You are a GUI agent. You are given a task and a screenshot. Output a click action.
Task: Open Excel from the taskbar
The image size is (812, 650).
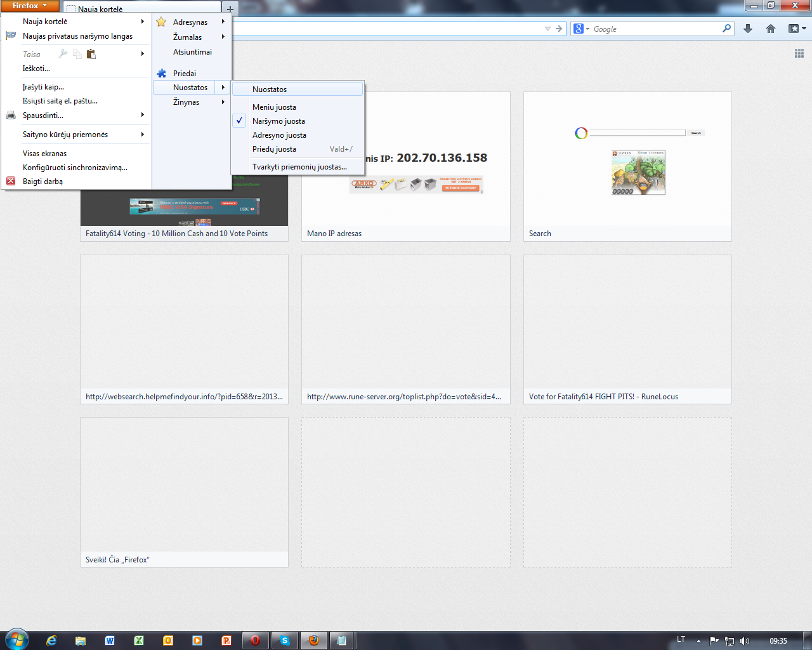[x=139, y=640]
